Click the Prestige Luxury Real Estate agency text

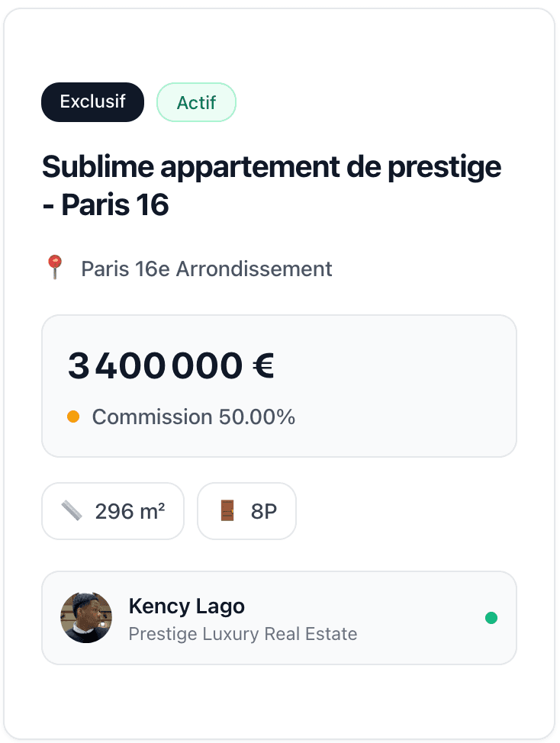pyautogui.click(x=243, y=634)
